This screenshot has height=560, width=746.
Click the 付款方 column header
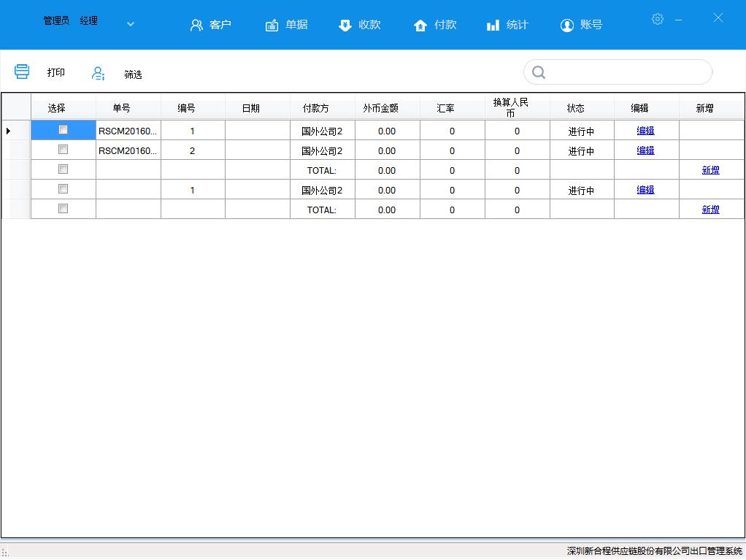coord(315,108)
